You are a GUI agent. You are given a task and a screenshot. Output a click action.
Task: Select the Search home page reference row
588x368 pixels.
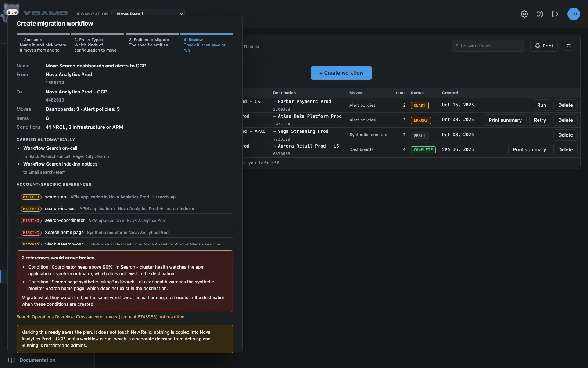pyautogui.click(x=125, y=232)
